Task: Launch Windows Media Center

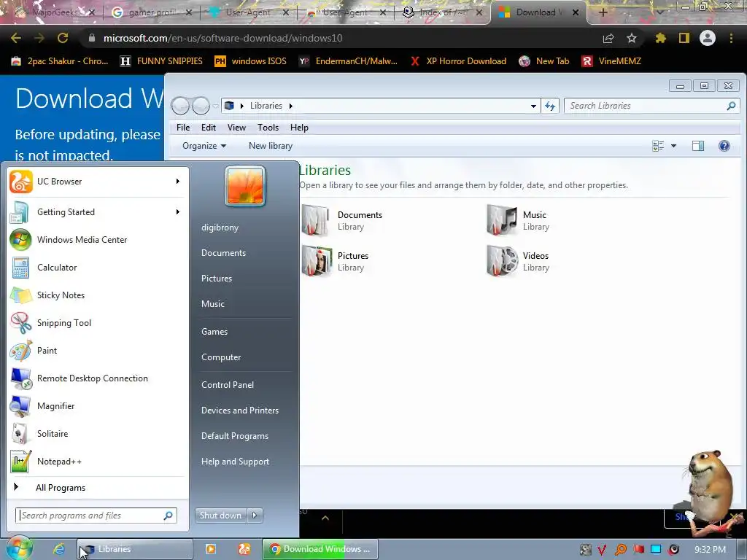Action: point(98,239)
